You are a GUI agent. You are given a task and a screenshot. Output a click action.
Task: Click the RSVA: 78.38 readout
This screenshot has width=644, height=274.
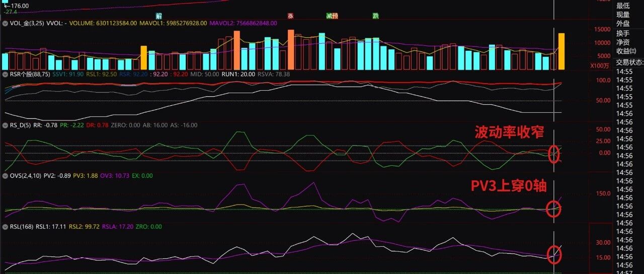tap(274, 74)
